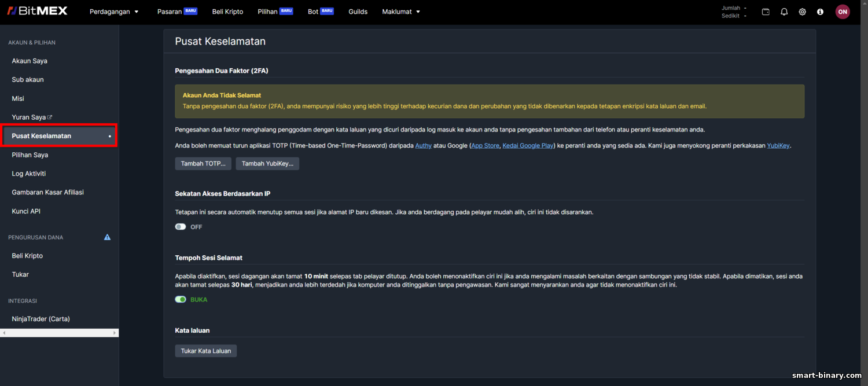Screen dimensions: 868x386
Task: Open the settings gear icon
Action: pos(803,12)
